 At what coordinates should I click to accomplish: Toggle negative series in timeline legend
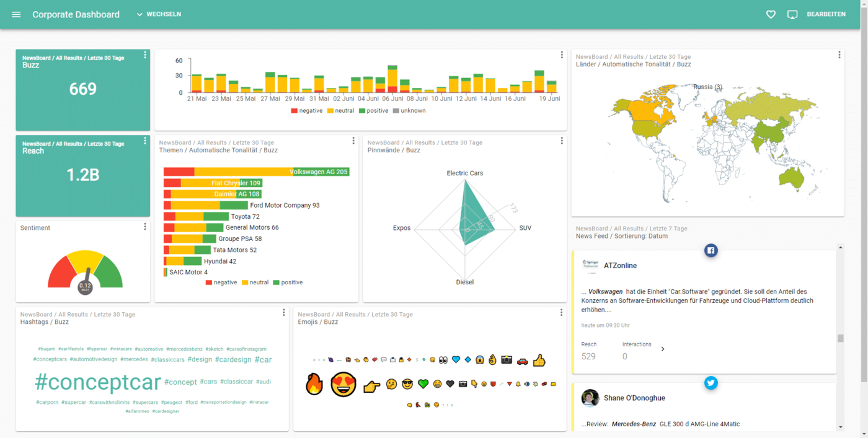(x=306, y=111)
